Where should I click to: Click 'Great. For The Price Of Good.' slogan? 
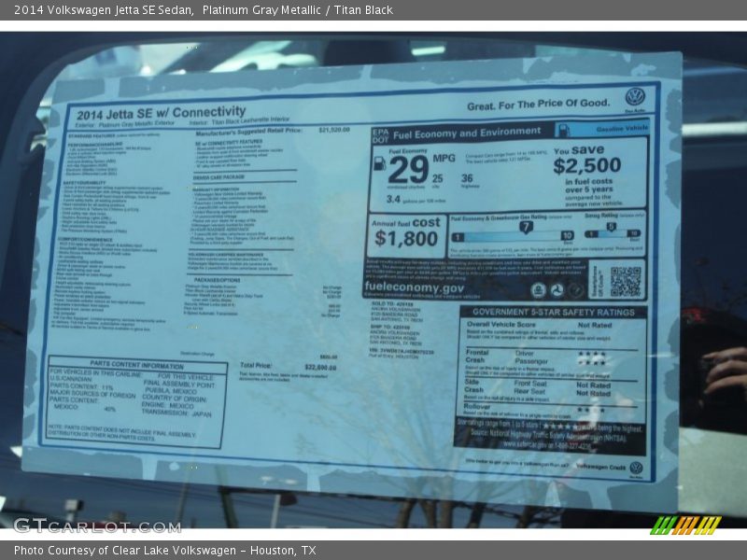coord(539,105)
